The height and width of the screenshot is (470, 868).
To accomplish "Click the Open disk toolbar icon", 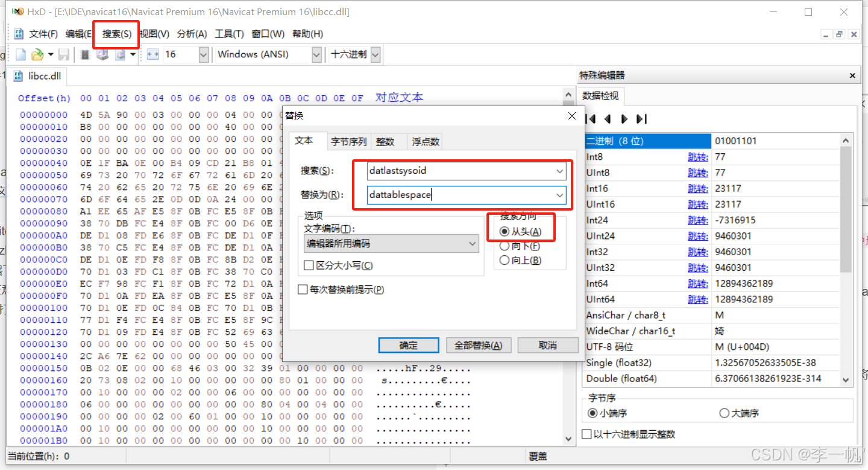I will pos(102,54).
